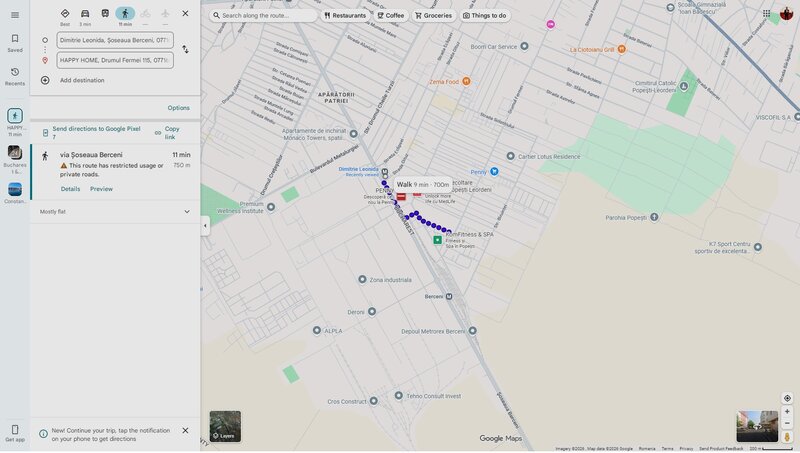Click the Add destination plus icon

click(x=45, y=80)
